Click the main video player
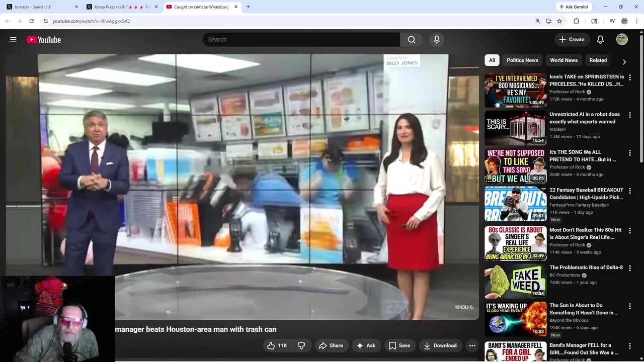 pyautogui.click(x=243, y=187)
